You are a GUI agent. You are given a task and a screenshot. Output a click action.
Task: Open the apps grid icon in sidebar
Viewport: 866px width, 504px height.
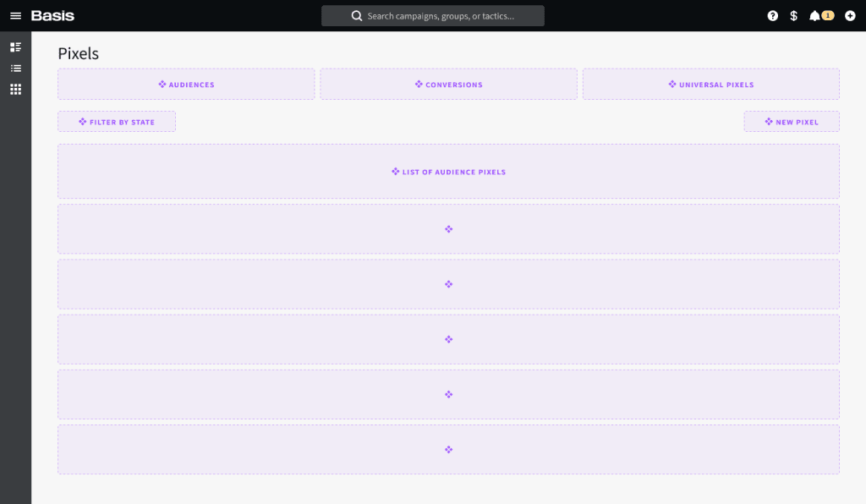click(x=15, y=90)
